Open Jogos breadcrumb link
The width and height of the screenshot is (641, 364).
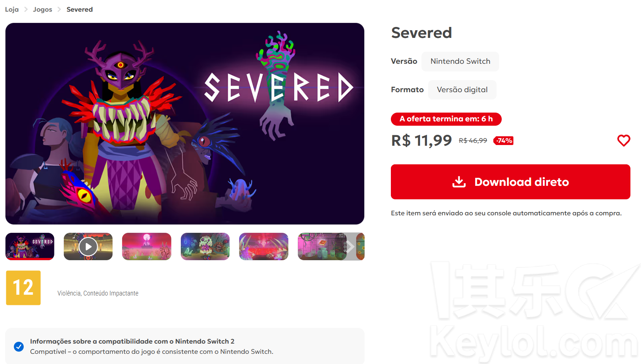43,9
